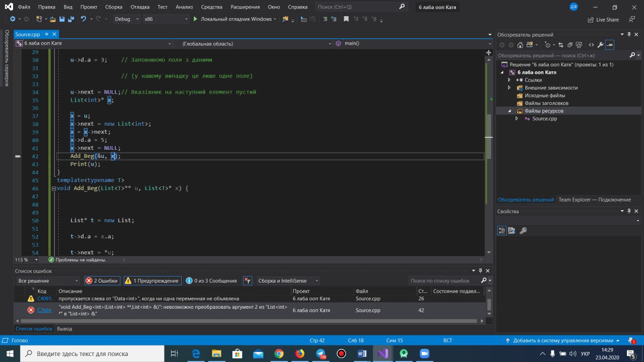The width and height of the screenshot is (644, 362).
Task: Open the Сборка и IntelliSense dropdown
Action: click(x=288, y=281)
